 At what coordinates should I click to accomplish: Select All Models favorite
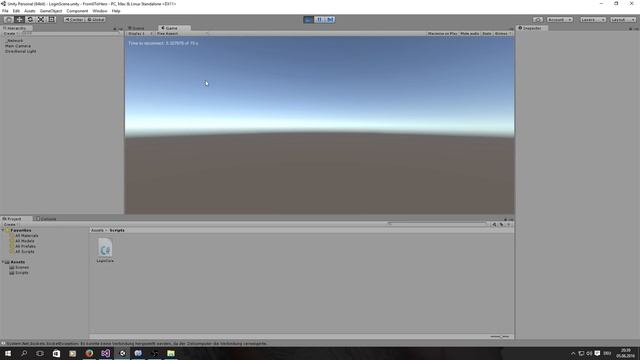pos(24,241)
